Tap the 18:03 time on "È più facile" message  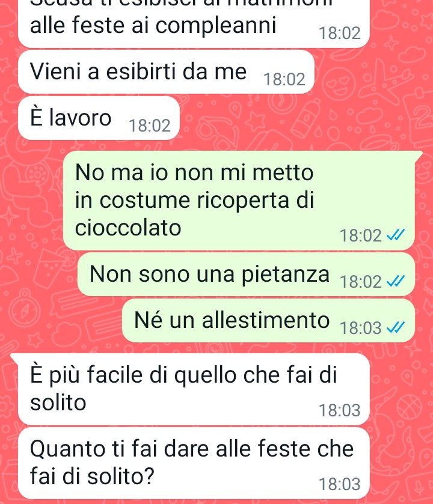click(340, 410)
